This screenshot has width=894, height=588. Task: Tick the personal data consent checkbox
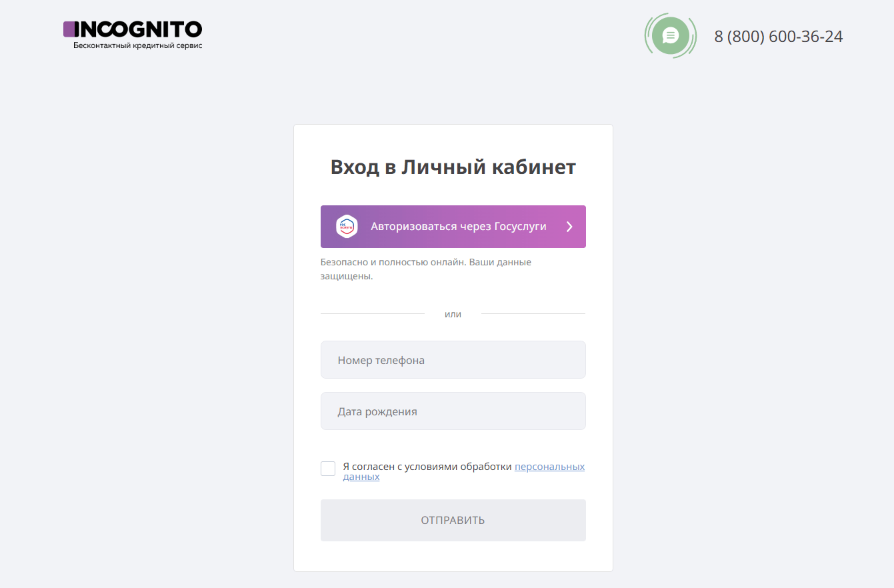pos(328,469)
